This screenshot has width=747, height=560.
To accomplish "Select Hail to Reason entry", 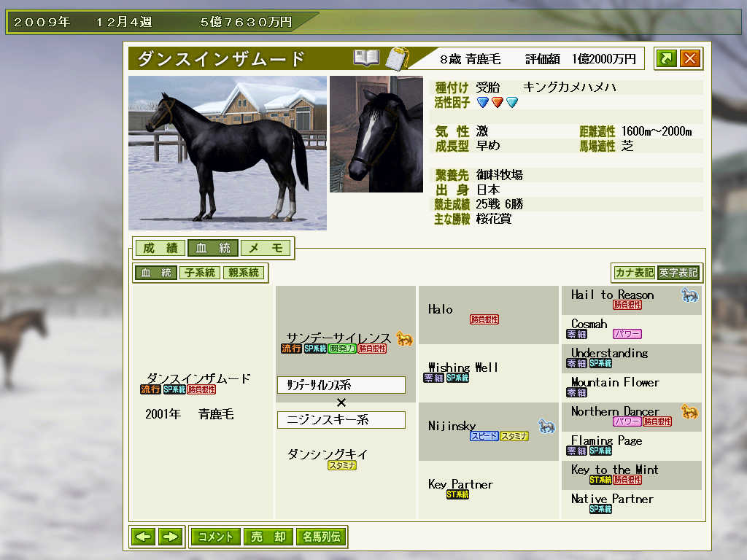I will pos(612,295).
